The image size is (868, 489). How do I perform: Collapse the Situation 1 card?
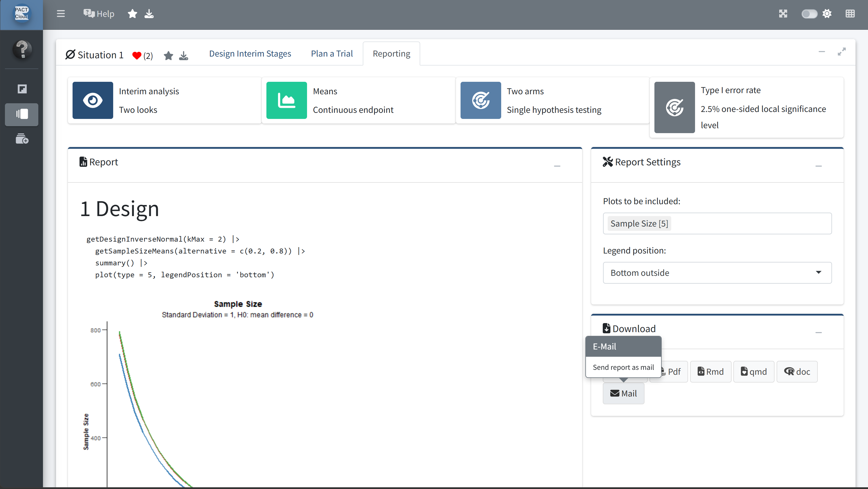point(822,52)
